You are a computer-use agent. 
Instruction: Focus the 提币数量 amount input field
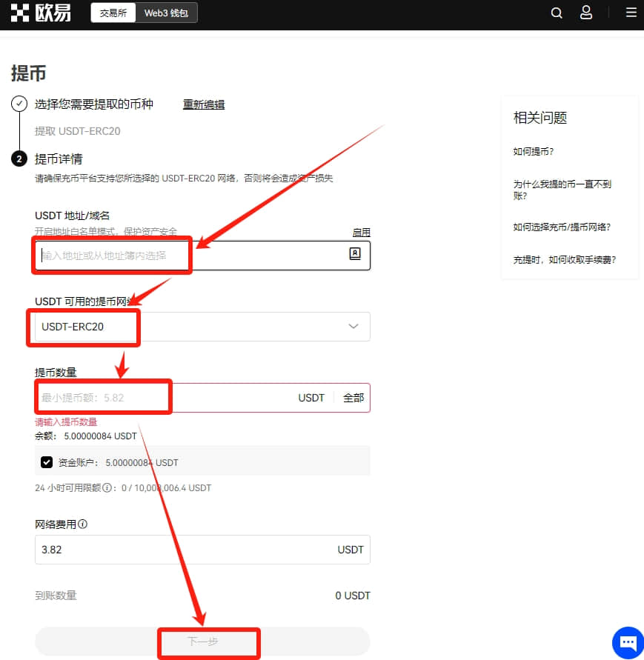[x=165, y=398]
